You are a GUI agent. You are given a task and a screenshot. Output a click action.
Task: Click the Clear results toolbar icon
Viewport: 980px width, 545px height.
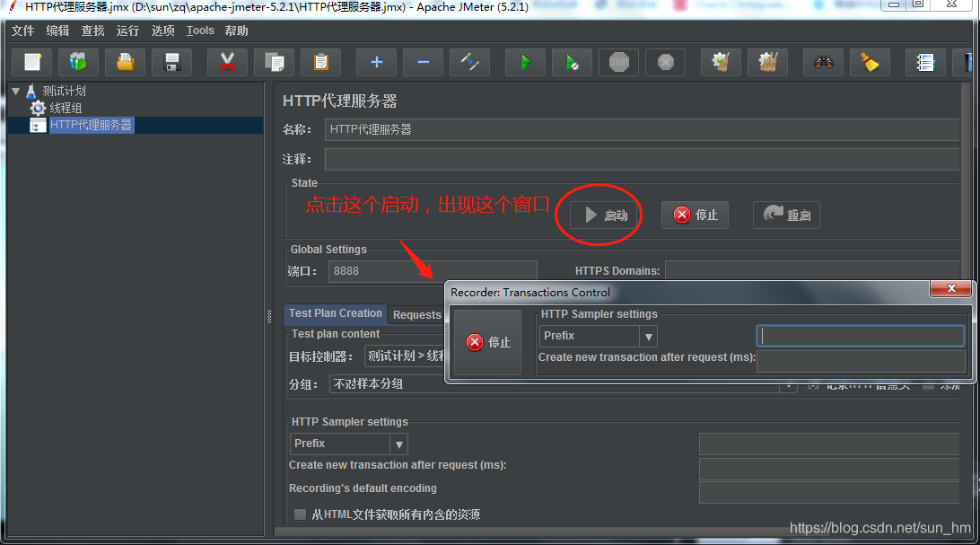[721, 62]
